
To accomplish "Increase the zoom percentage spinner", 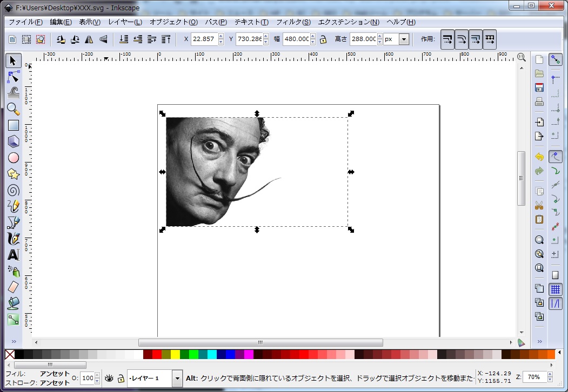I will [x=550, y=374].
